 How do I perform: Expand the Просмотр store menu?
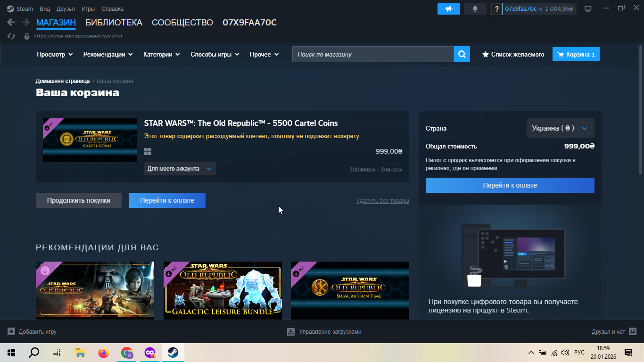[55, 54]
